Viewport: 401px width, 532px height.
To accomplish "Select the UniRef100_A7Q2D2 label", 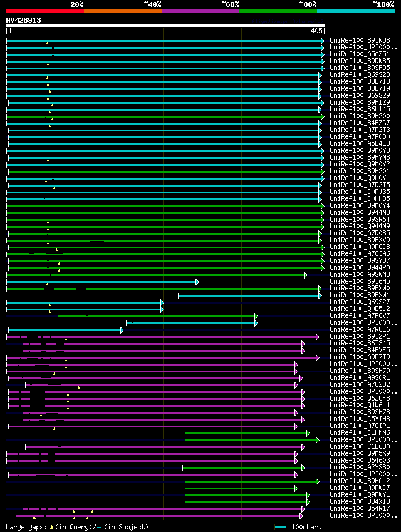I will [x=360, y=384].
